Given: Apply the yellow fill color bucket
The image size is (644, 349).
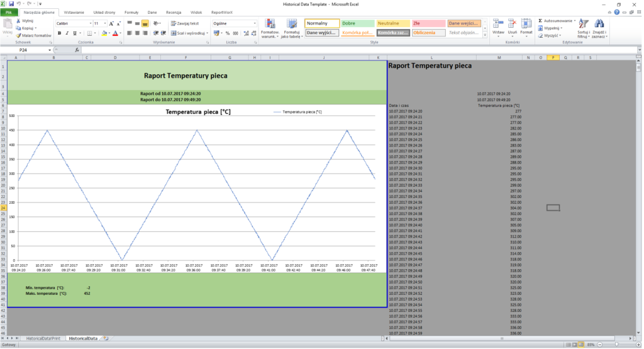Looking at the screenshot, I should (104, 33).
